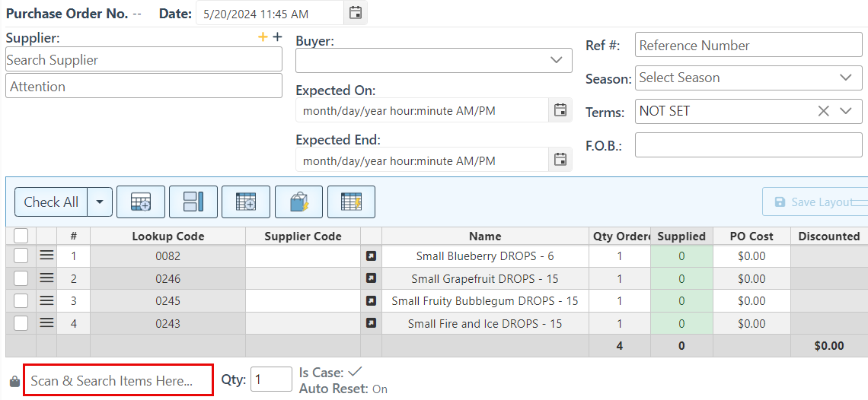Click the yellow plus icon above Supplier
Screen dimensions: 868x400
[263, 37]
